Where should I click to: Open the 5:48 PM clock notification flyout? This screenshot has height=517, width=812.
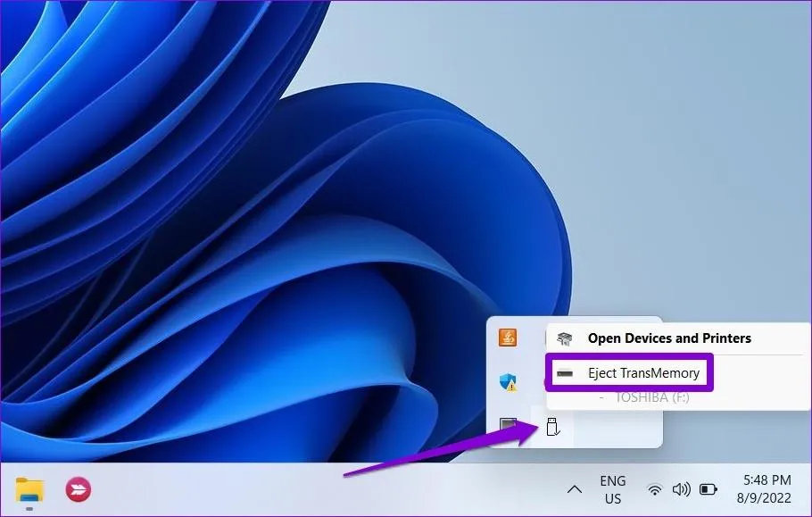(x=767, y=480)
